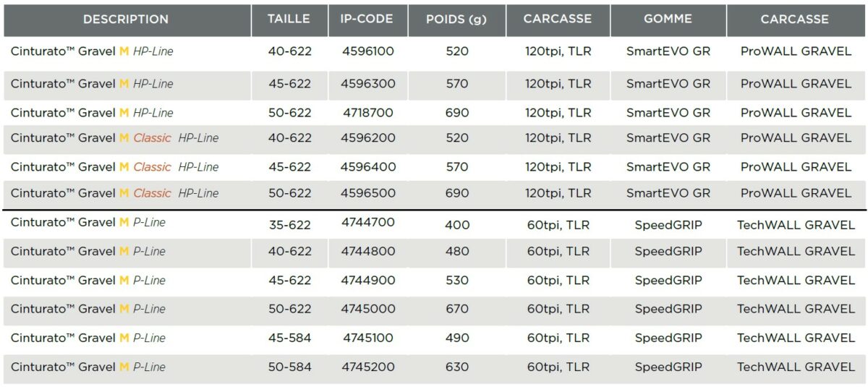
Task: Click the DESCRIPTION column header
Action: click(x=126, y=20)
